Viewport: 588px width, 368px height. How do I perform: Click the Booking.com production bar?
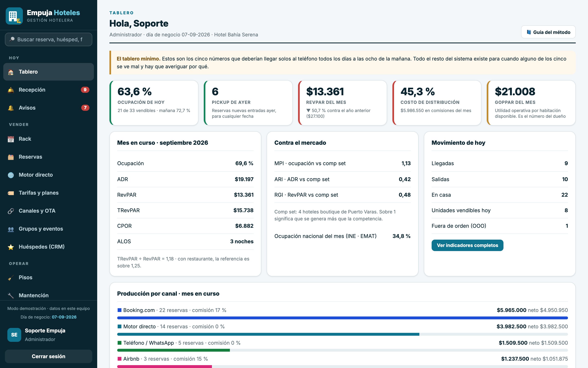click(x=342, y=318)
